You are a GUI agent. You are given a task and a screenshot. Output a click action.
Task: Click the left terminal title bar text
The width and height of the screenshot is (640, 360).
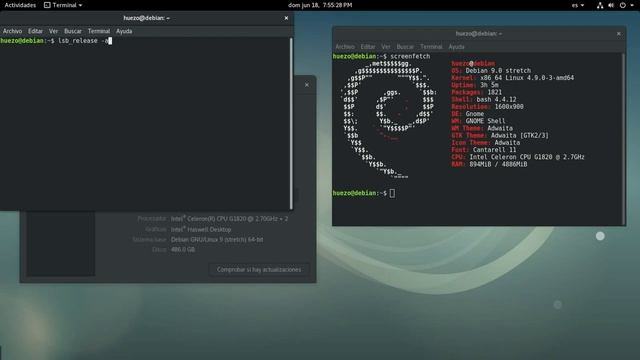(147, 18)
